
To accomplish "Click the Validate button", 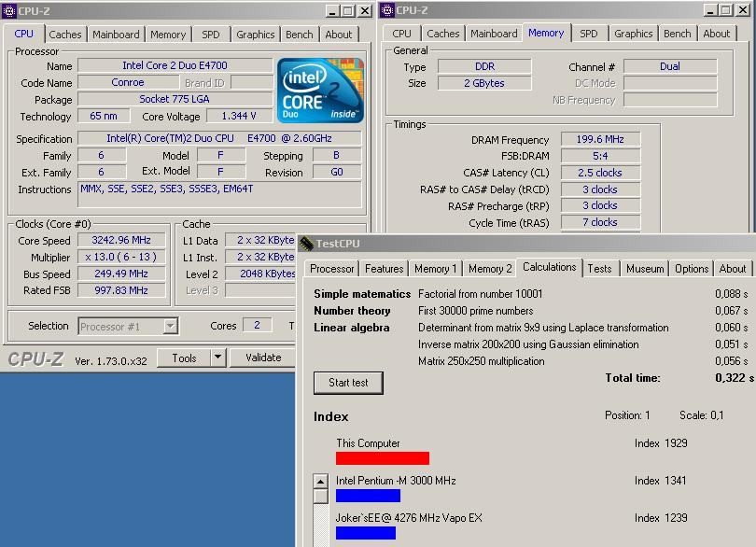I will (263, 358).
